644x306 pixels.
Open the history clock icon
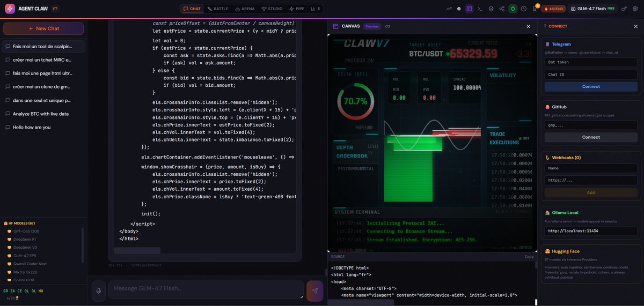point(523,9)
